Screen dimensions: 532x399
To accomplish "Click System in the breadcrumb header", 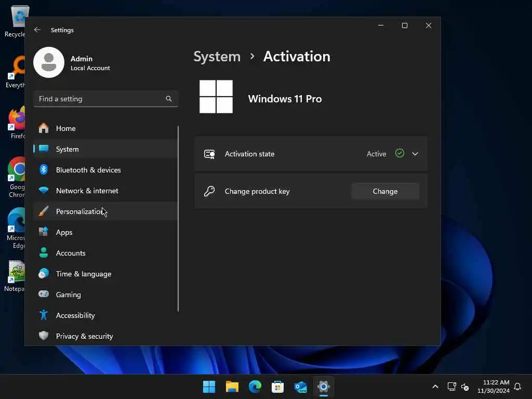I will pos(217,56).
